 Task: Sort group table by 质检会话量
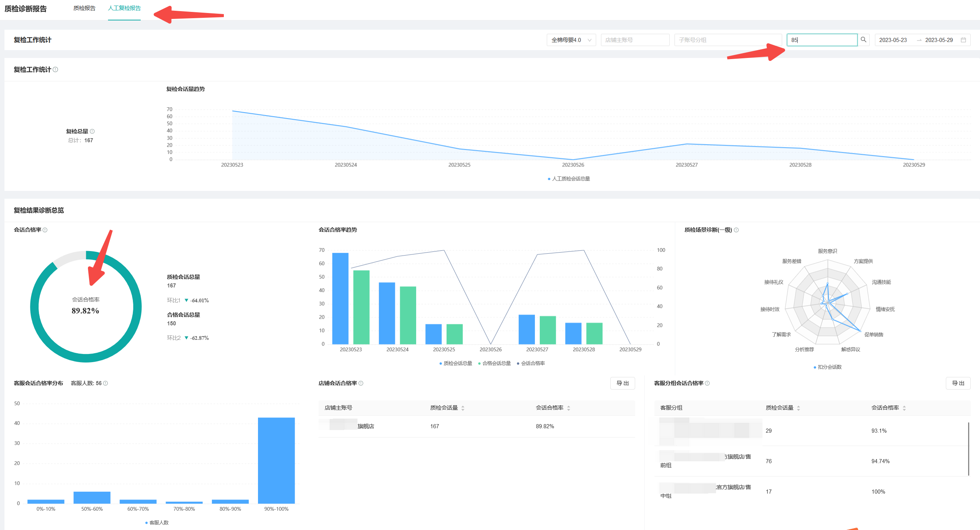tap(798, 408)
